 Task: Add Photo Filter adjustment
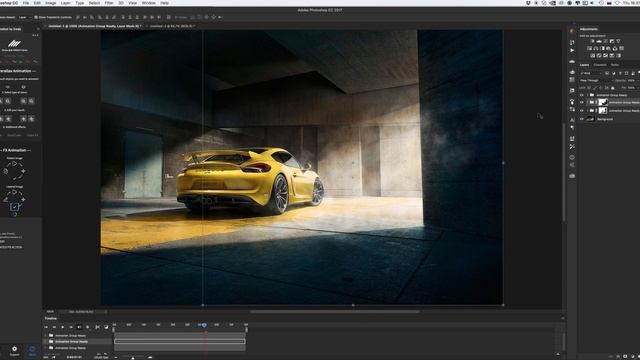click(609, 48)
